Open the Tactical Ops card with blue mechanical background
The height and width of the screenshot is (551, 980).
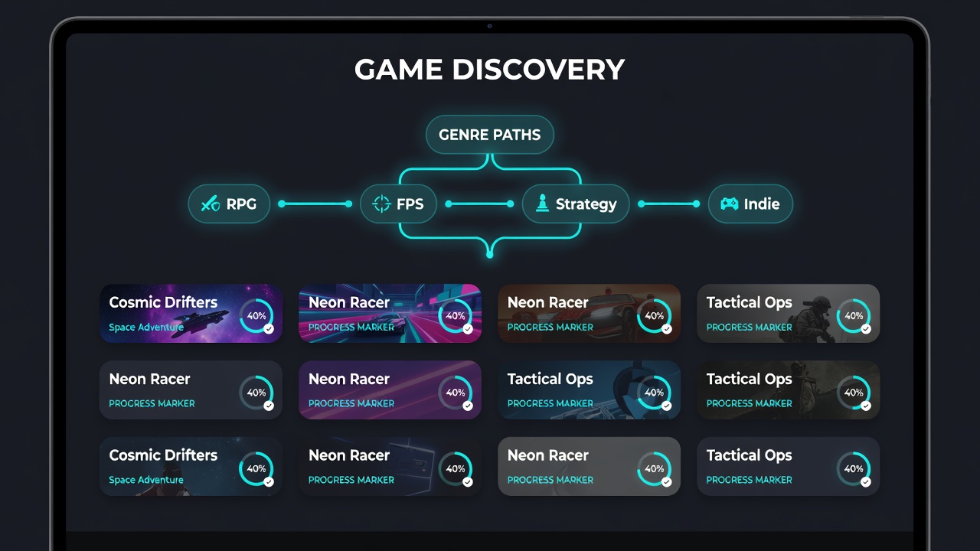(x=589, y=390)
